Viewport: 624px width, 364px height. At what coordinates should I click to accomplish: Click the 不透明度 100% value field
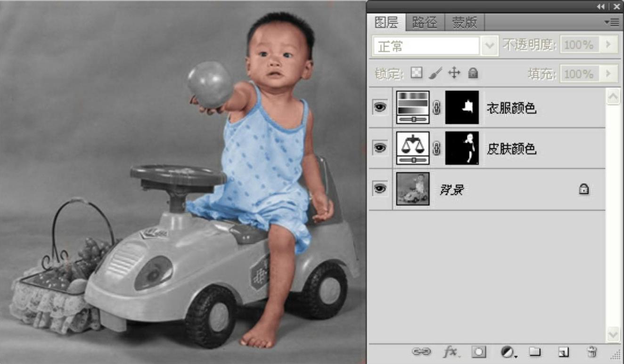pyautogui.click(x=579, y=45)
